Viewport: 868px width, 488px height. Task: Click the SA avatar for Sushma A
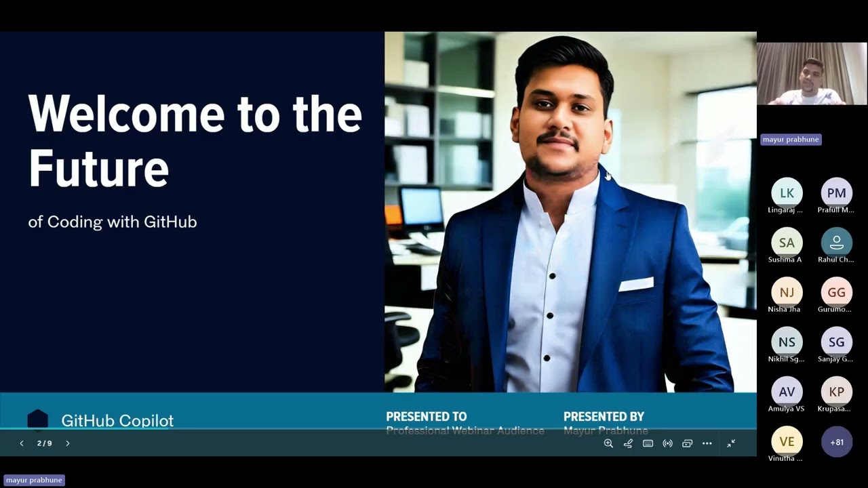click(x=787, y=243)
